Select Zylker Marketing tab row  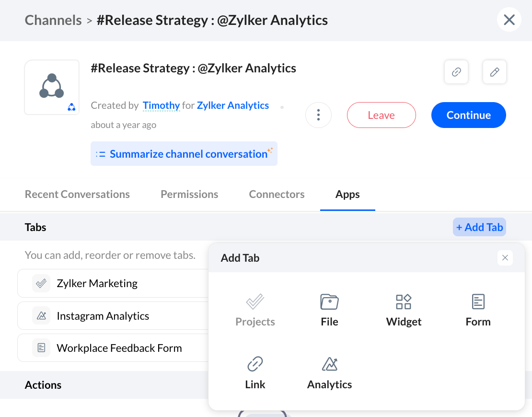[x=113, y=283]
